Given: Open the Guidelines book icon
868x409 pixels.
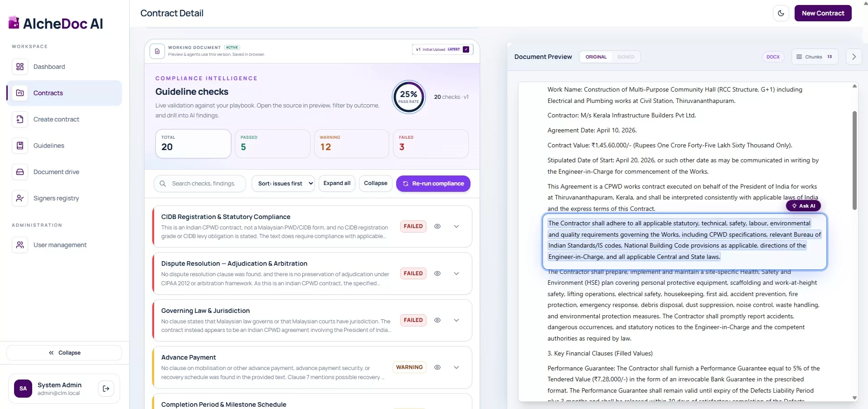Looking at the screenshot, I should (x=20, y=146).
